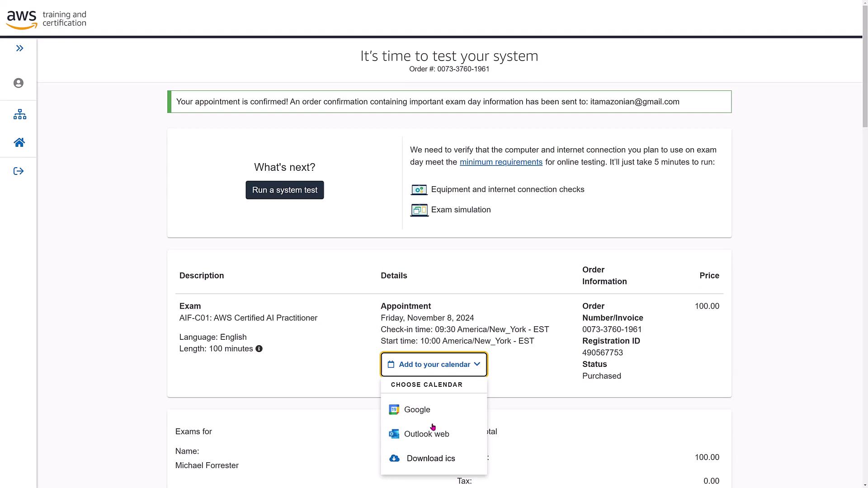Click the Run a system test button
868x488 pixels.
click(x=284, y=190)
